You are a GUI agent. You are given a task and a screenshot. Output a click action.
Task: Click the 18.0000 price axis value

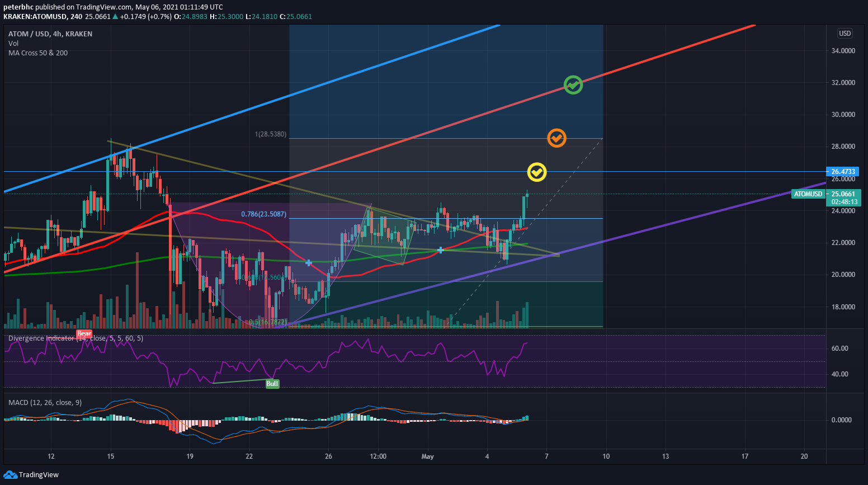(843, 307)
